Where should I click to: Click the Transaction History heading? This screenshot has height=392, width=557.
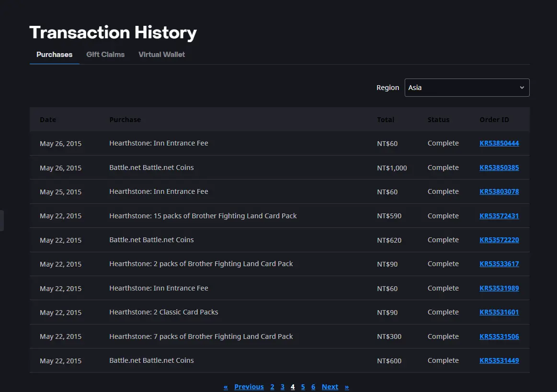click(x=113, y=33)
